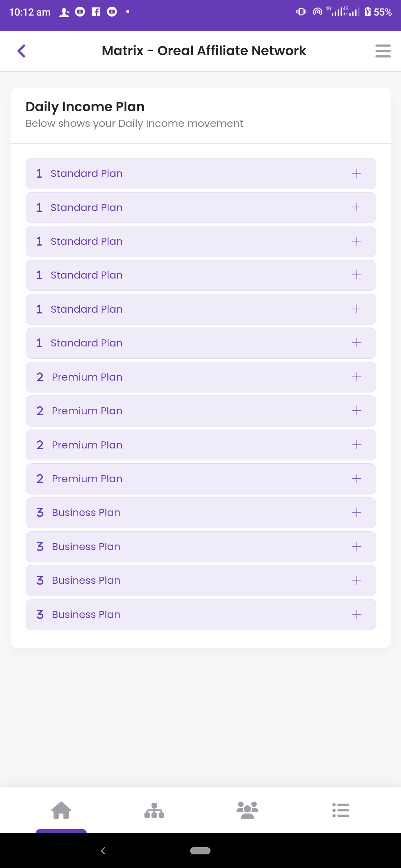401x868 pixels.
Task: Expand the sixth Standard Plan plus icon
Action: pyautogui.click(x=356, y=343)
